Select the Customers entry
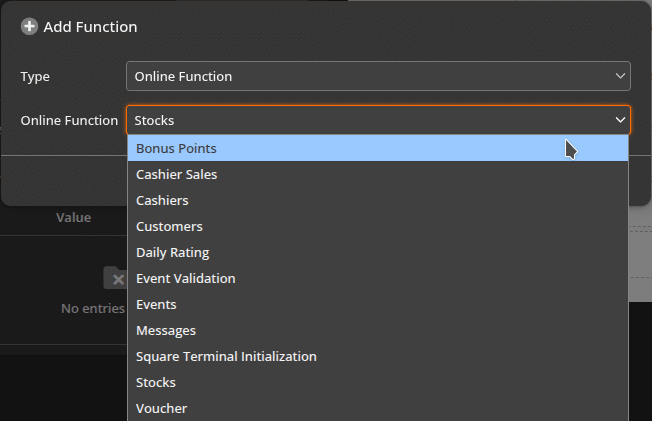This screenshot has width=652, height=421. coord(378,226)
